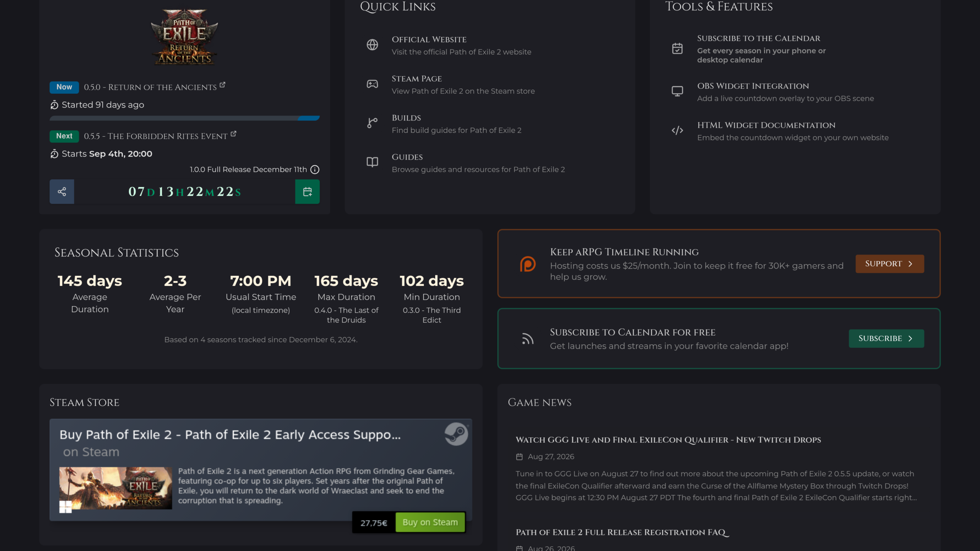
Task: Click the Now badge
Action: click(x=64, y=87)
